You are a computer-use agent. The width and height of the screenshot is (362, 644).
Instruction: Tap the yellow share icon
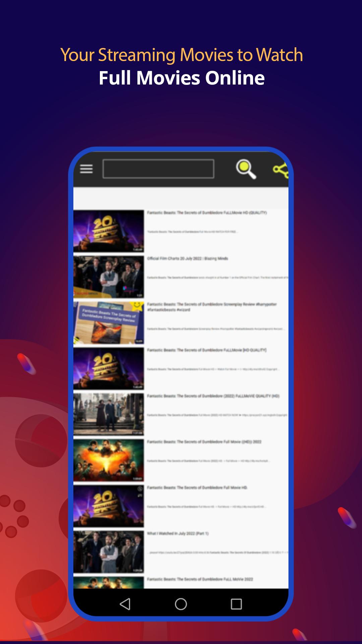(x=281, y=170)
